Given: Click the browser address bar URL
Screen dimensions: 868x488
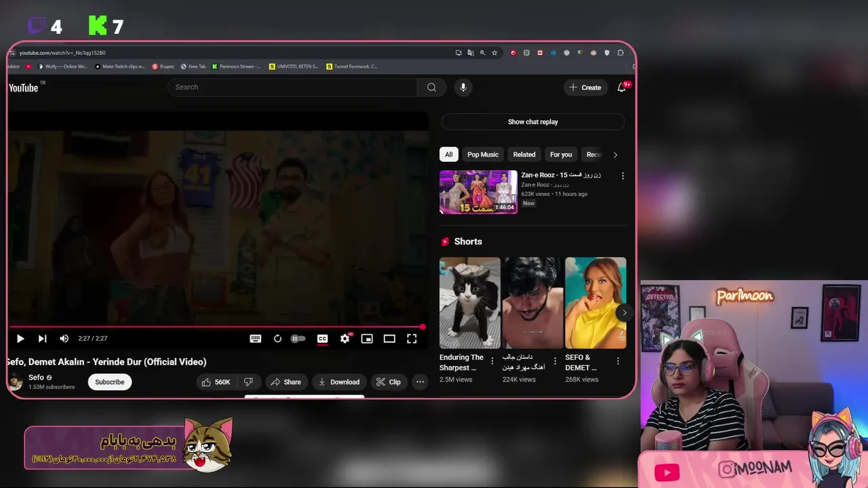Looking at the screenshot, I should (x=62, y=53).
